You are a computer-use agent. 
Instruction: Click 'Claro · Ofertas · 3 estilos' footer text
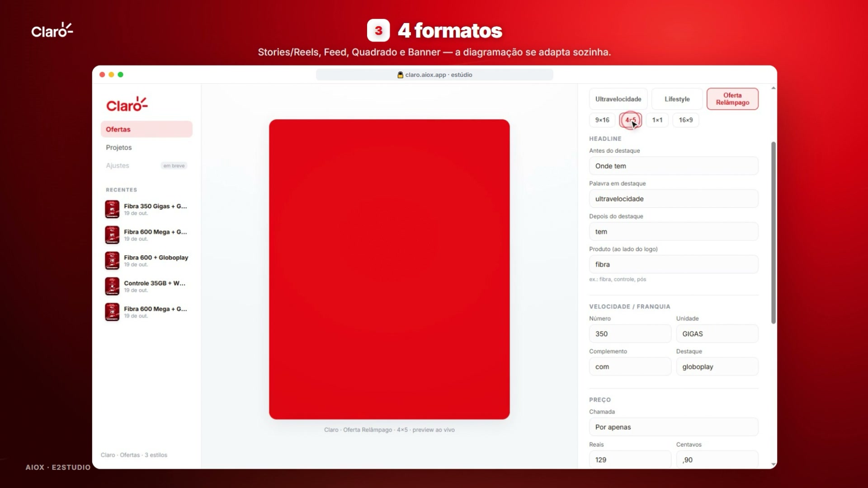coord(134,455)
